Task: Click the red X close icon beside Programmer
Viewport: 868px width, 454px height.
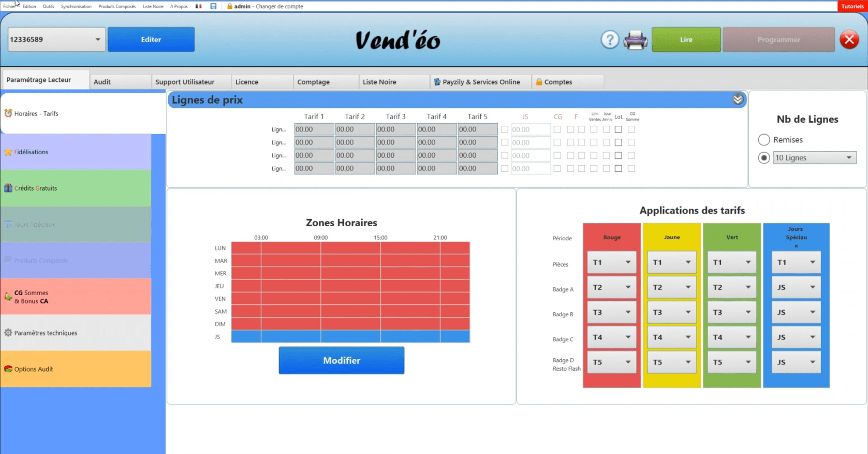Action: [x=849, y=39]
